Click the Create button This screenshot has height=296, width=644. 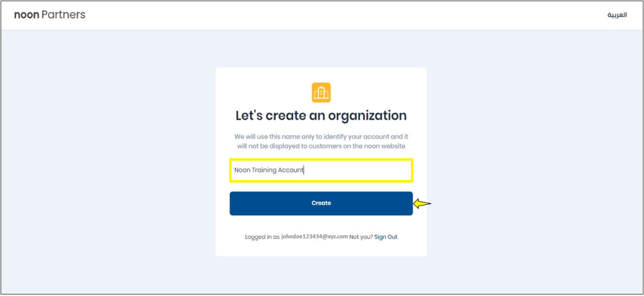(321, 203)
